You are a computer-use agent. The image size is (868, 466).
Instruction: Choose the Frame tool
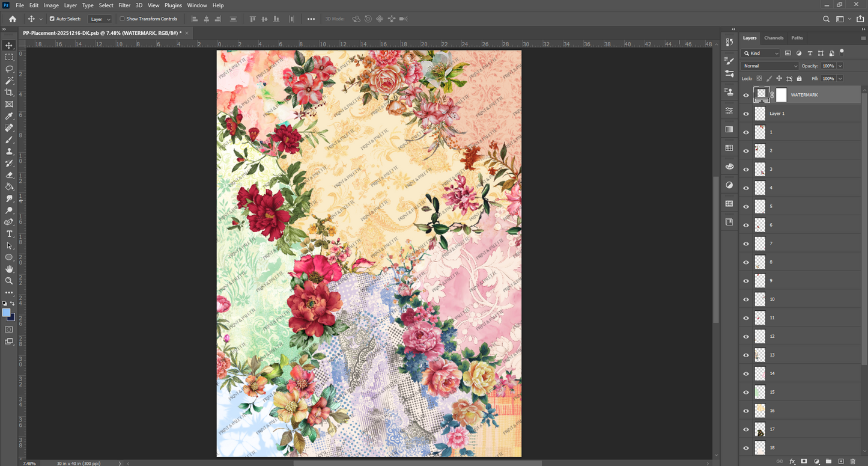pos(9,104)
